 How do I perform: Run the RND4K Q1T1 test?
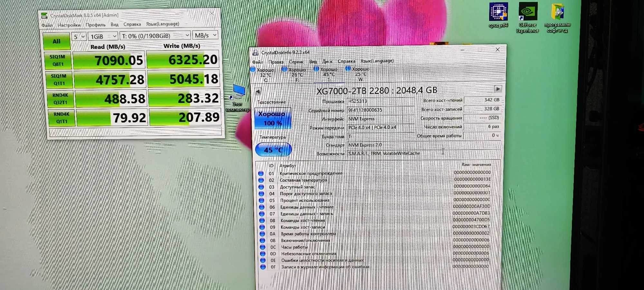(62, 118)
